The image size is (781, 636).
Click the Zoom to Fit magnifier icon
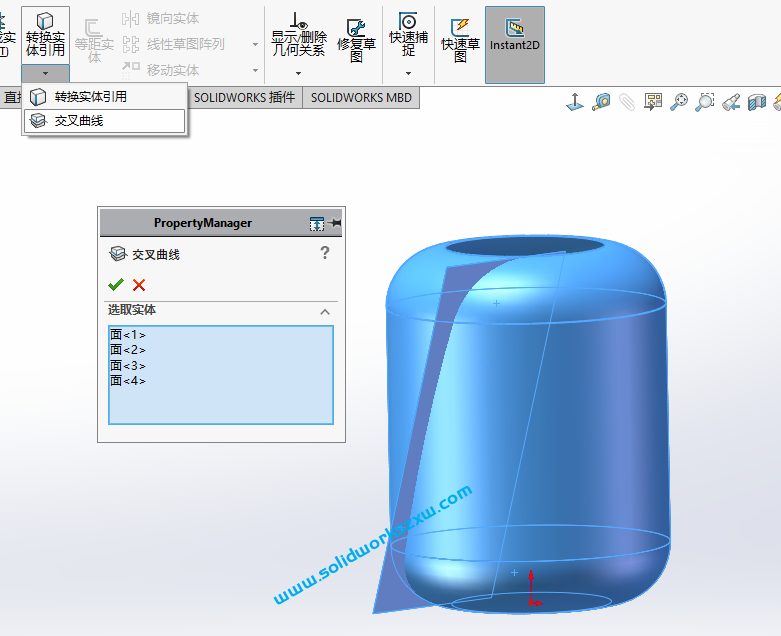click(679, 102)
